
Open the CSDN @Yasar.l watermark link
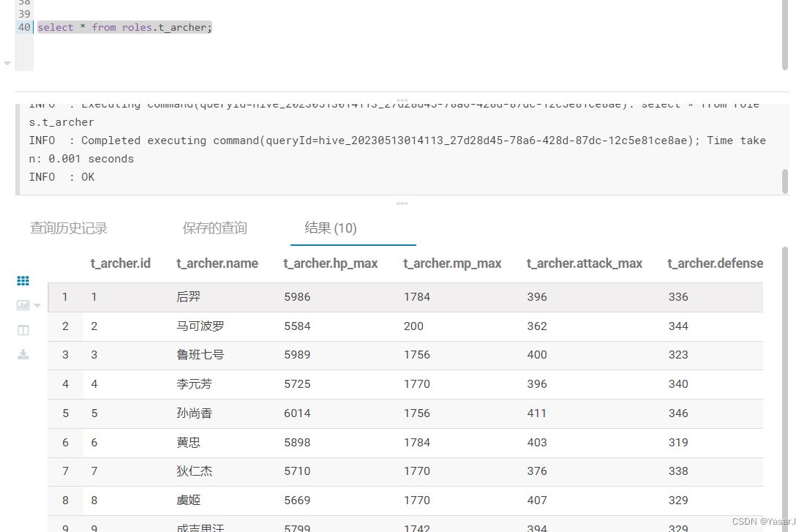[x=763, y=521]
